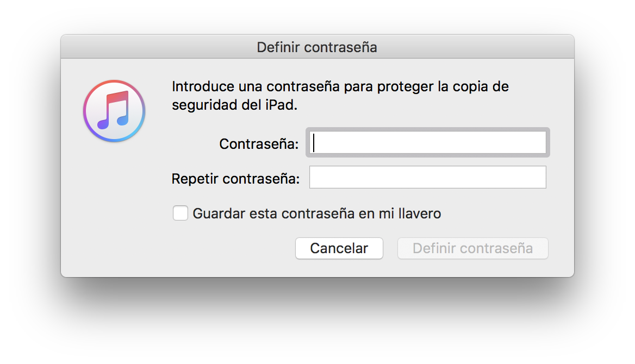
Task: Click the Definir contraseña button
Action: click(472, 248)
